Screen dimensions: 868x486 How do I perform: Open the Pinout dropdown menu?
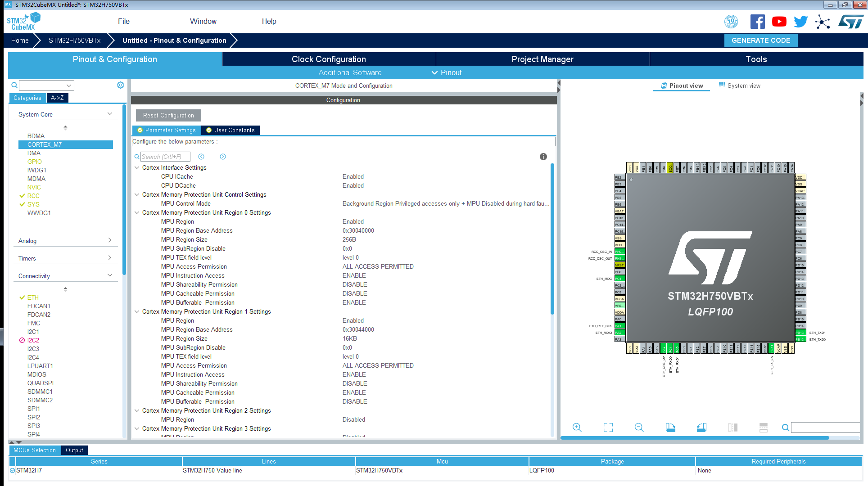447,72
